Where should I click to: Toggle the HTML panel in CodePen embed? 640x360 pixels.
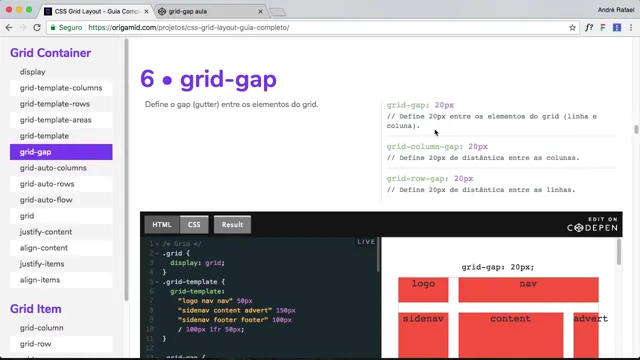pyautogui.click(x=162, y=224)
